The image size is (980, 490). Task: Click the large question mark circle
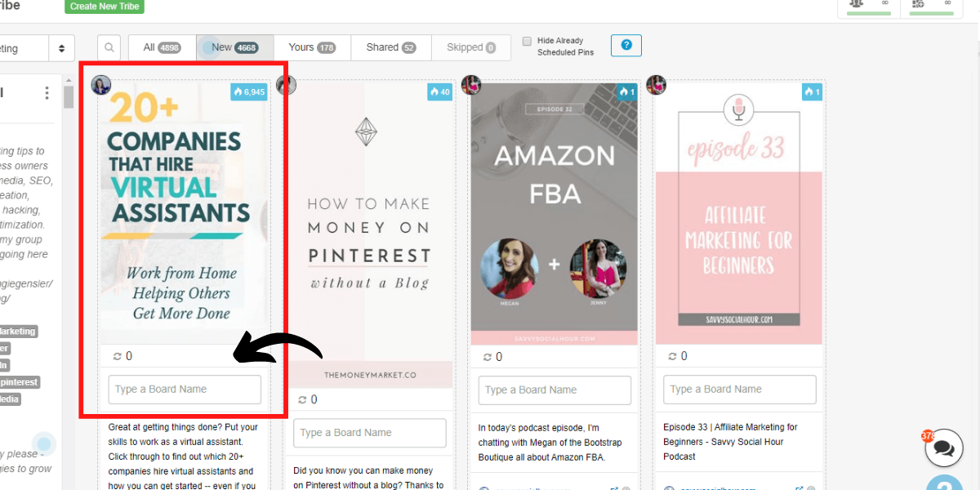tap(945, 483)
